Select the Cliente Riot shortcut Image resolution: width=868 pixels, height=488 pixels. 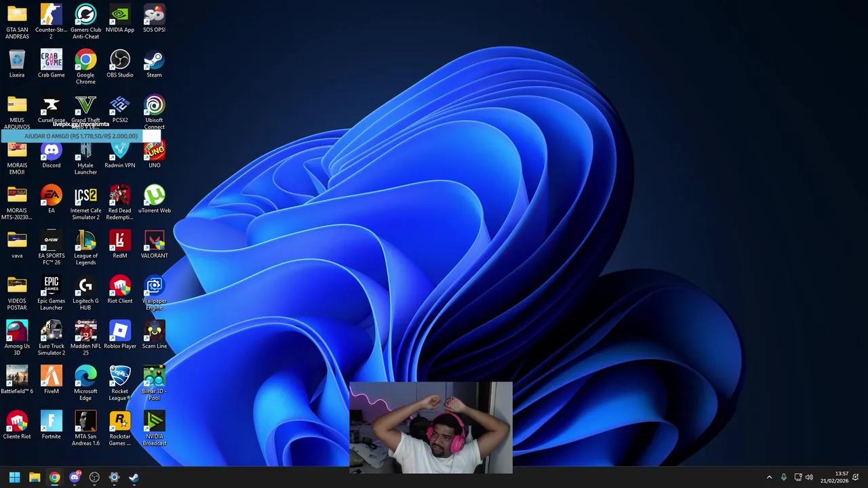(x=17, y=426)
